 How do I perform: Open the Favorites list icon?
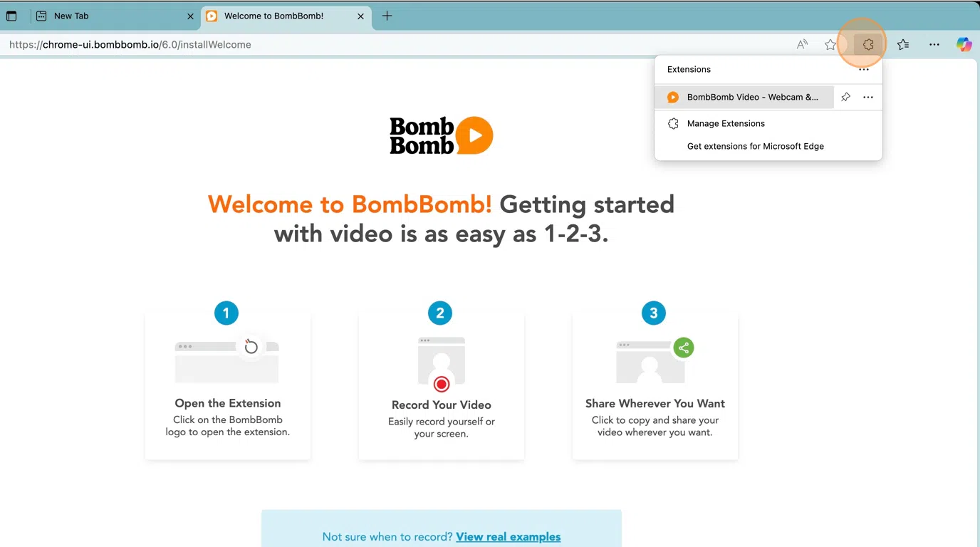[903, 44]
